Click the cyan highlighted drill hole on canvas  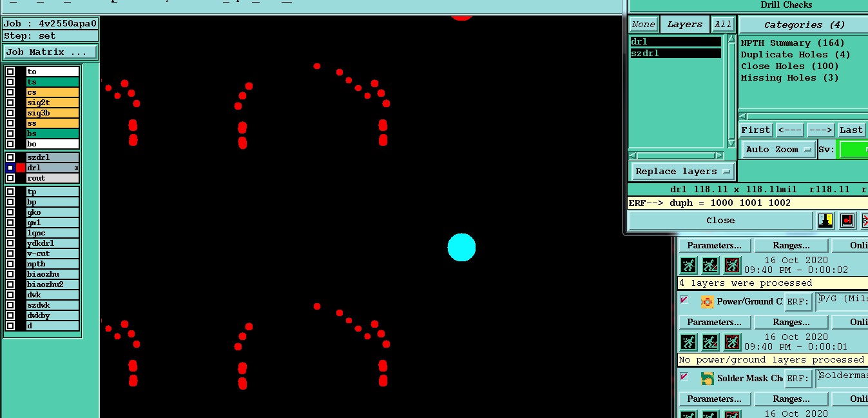click(461, 248)
